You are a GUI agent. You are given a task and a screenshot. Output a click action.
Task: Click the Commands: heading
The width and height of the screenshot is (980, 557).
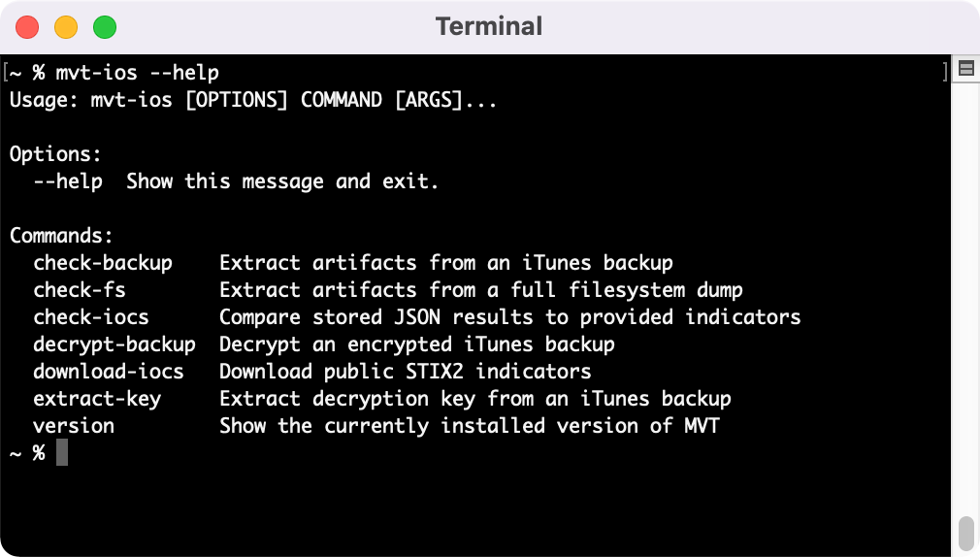click(x=61, y=236)
